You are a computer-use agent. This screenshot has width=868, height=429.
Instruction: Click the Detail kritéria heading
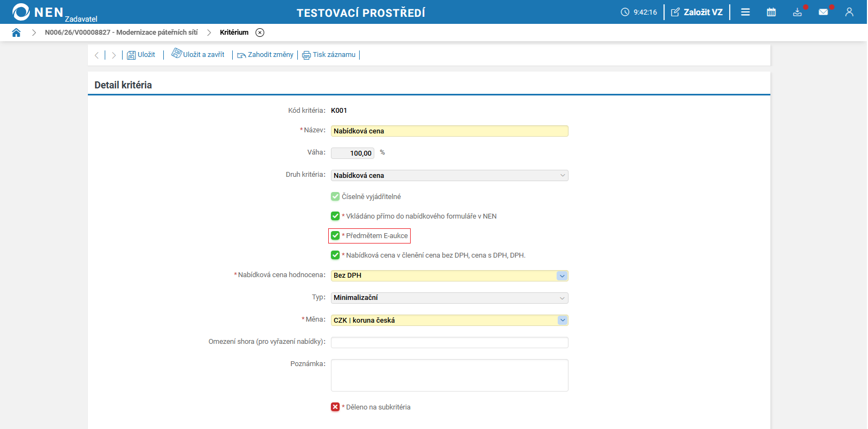(123, 85)
